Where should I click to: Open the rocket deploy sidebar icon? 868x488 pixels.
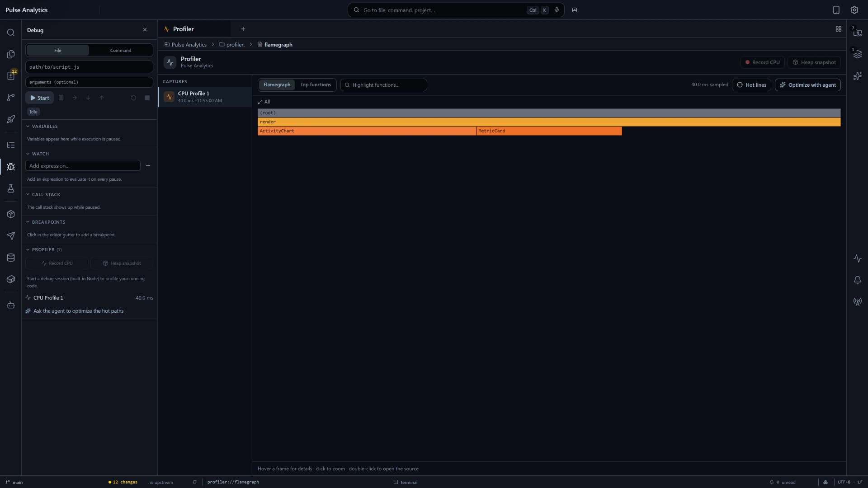click(11, 119)
